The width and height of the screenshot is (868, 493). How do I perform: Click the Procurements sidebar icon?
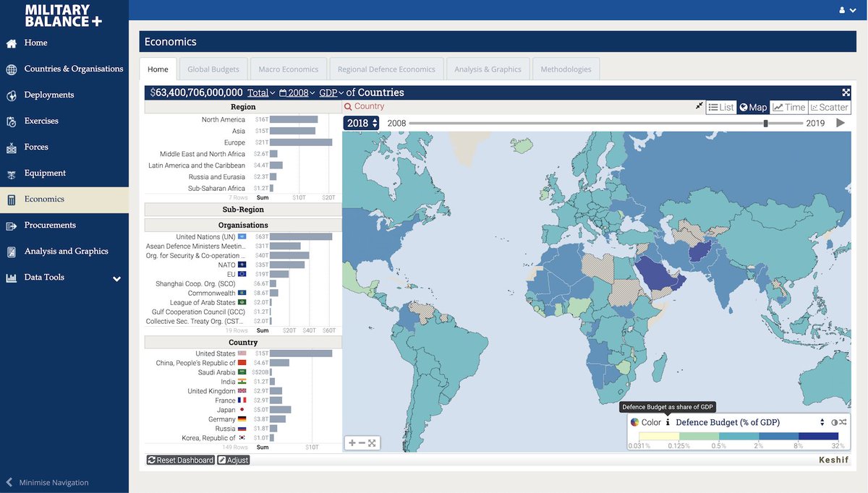tap(11, 226)
